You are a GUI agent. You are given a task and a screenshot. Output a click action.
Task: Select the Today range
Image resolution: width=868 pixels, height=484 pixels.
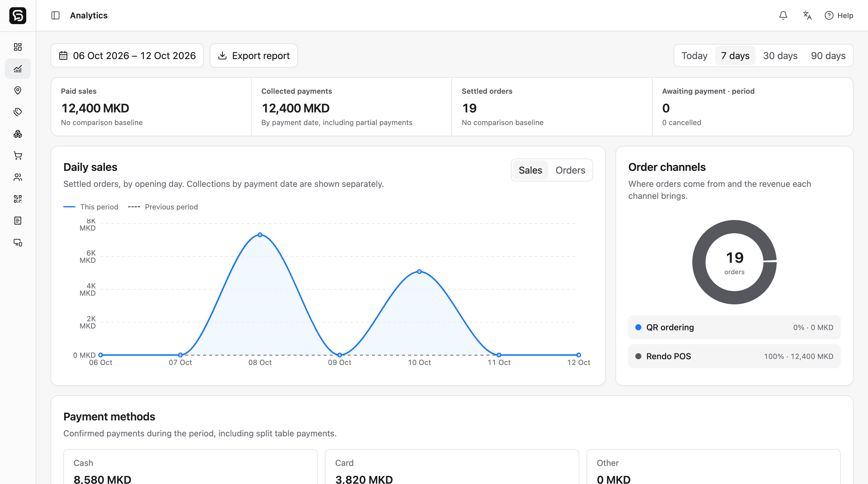coord(694,56)
